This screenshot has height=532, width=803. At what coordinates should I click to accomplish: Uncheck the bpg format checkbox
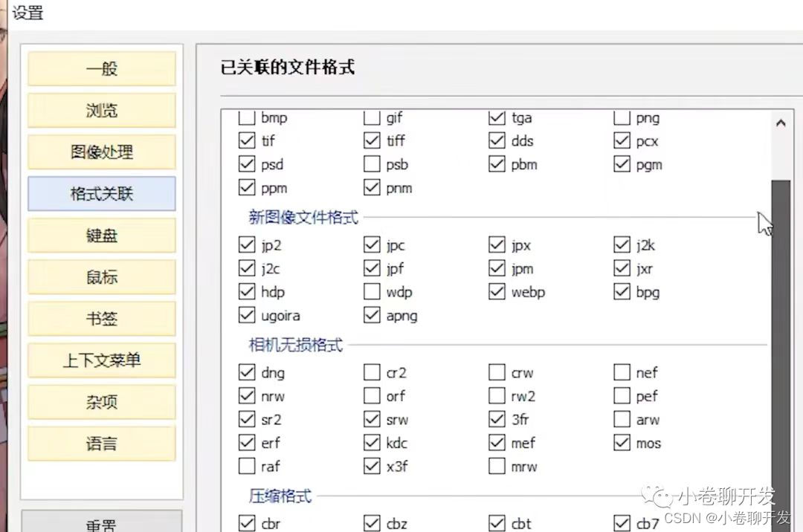[x=622, y=291]
